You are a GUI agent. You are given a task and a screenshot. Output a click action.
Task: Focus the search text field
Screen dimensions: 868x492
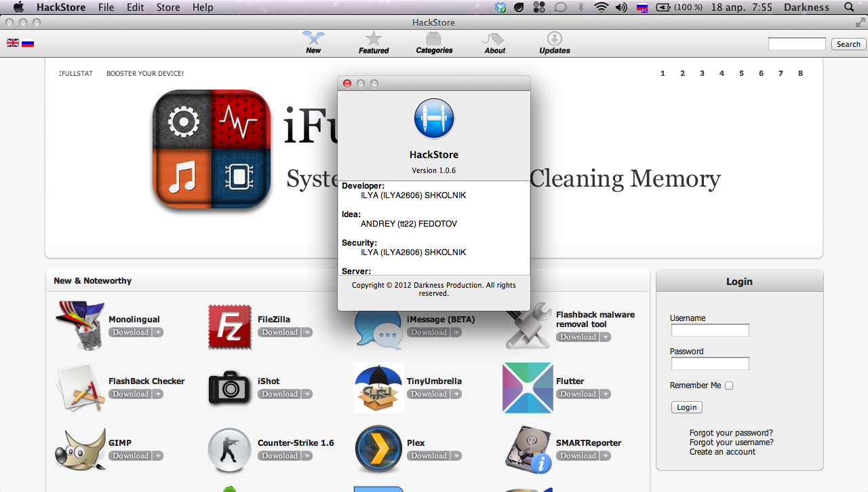click(797, 44)
